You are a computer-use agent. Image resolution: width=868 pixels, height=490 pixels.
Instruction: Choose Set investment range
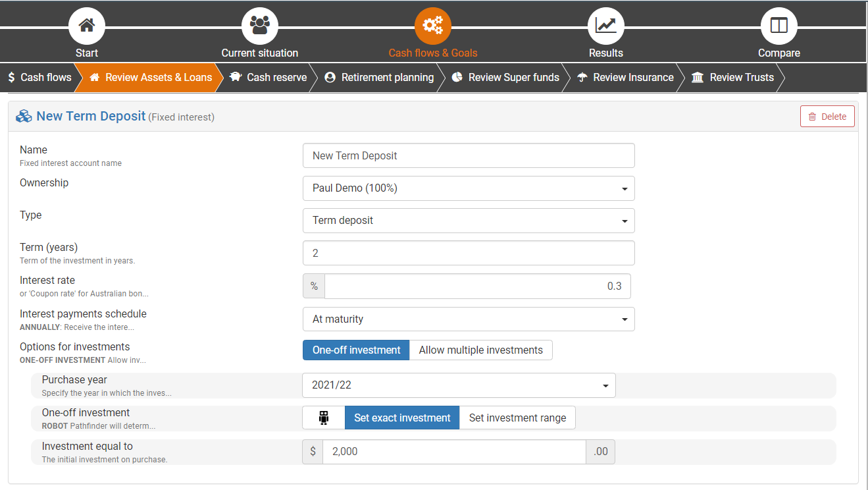pos(517,418)
